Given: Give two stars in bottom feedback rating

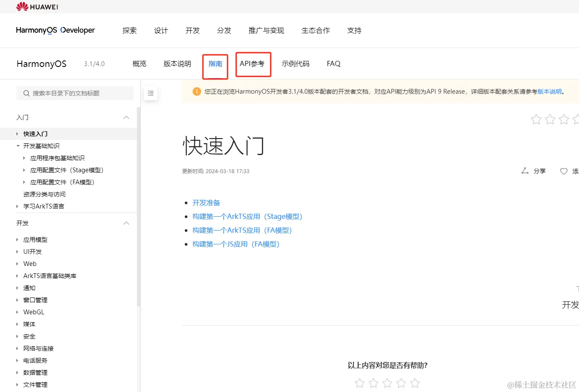Looking at the screenshot, I should pos(373,383).
